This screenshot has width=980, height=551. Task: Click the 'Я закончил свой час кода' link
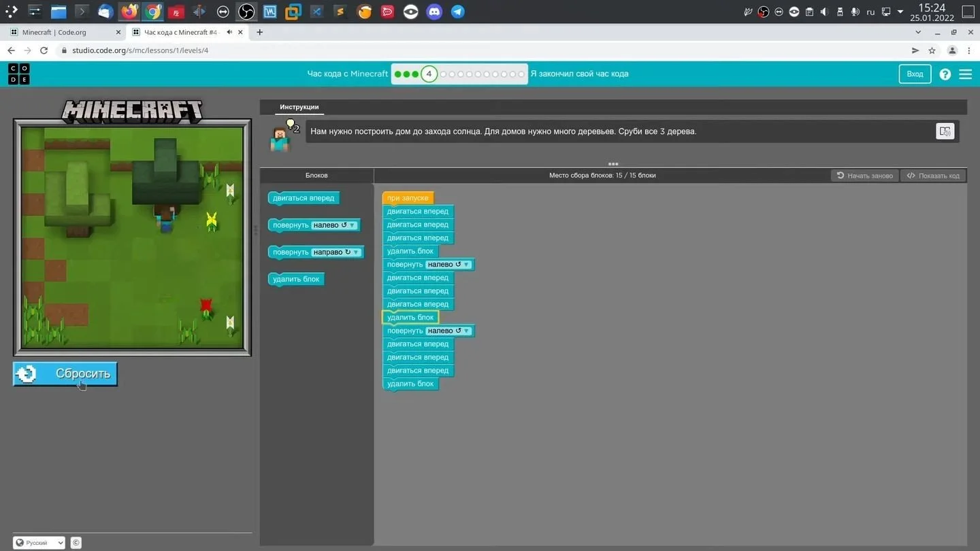click(579, 73)
